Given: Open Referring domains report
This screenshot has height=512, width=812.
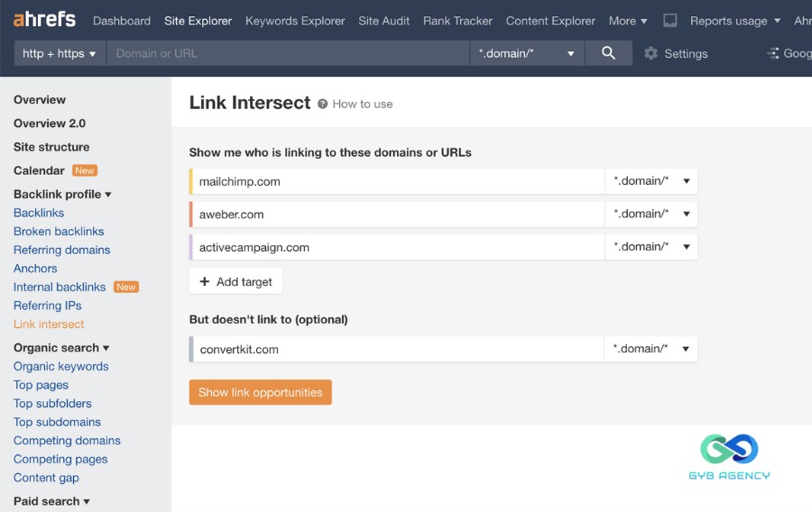Looking at the screenshot, I should tap(61, 250).
